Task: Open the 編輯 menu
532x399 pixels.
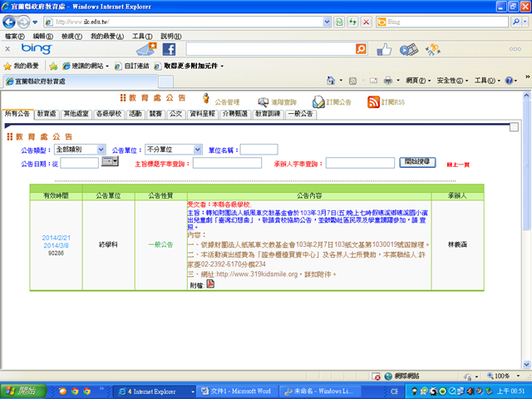Action: point(42,36)
